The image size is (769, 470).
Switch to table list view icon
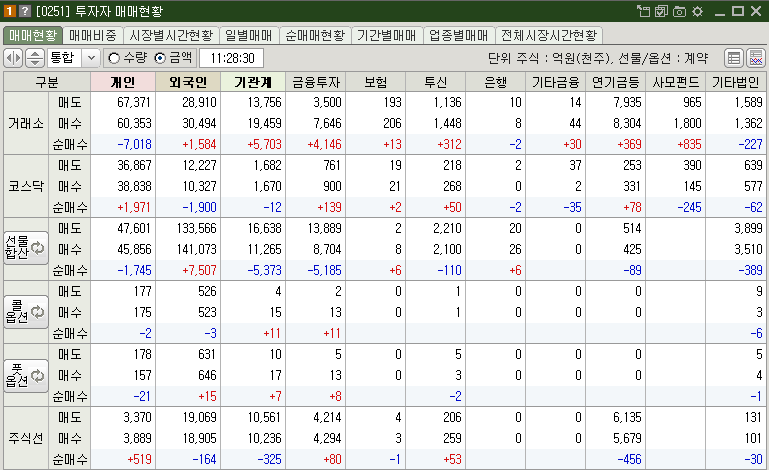734,58
